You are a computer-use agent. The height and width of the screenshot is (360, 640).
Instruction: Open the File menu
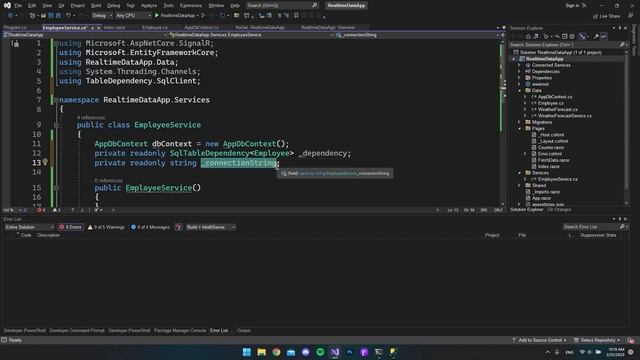point(18,6)
